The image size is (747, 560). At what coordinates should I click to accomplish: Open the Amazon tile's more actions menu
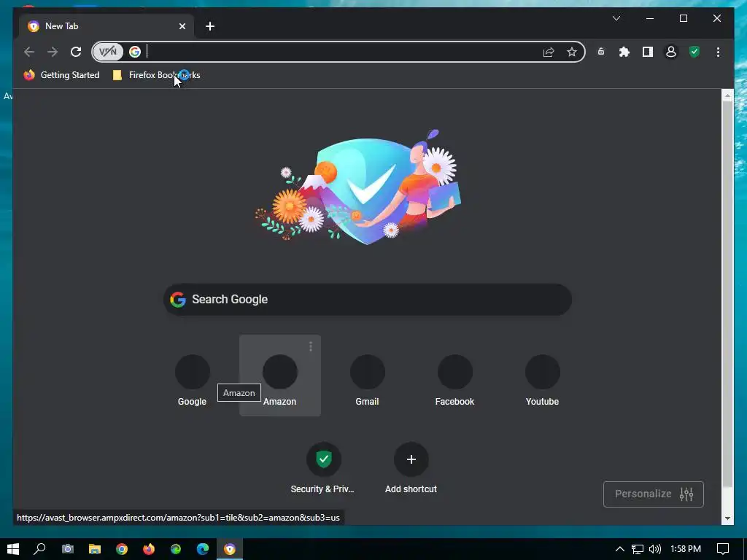(311, 346)
